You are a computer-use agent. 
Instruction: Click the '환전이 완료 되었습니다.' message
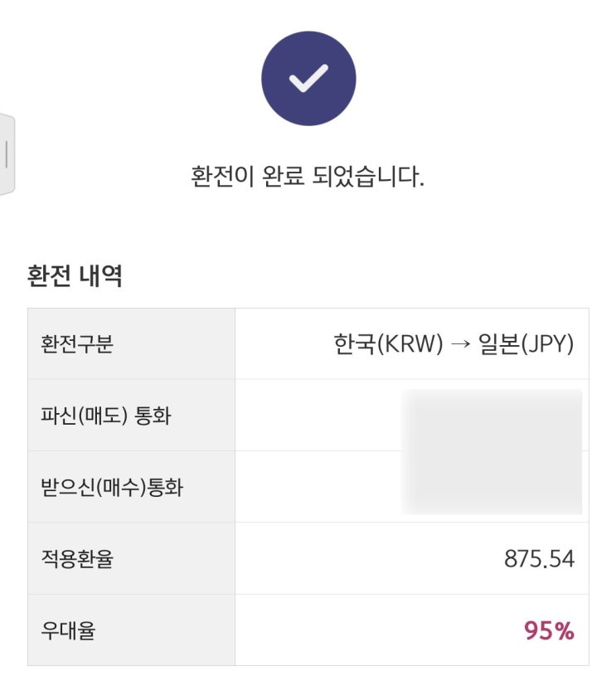[x=308, y=177]
